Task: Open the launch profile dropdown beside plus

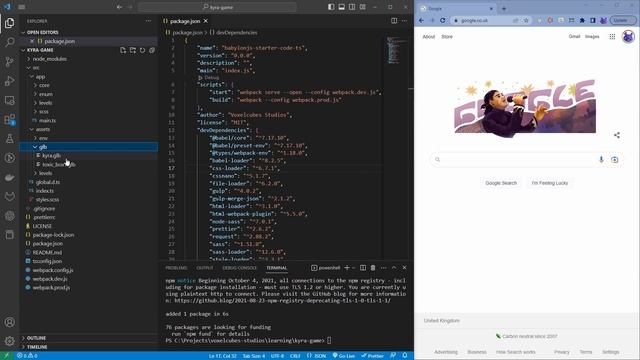Action: [353, 268]
